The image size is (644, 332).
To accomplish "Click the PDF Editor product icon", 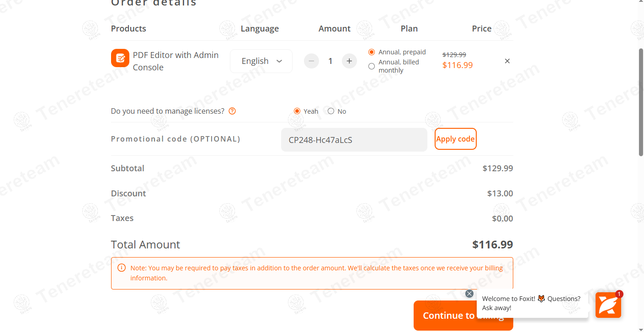I will point(120,58).
